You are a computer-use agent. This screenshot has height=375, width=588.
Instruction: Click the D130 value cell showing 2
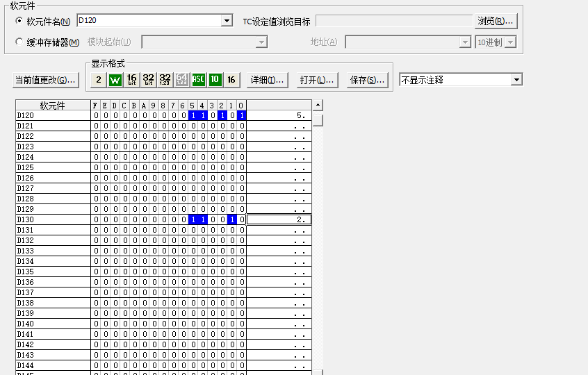pos(278,219)
